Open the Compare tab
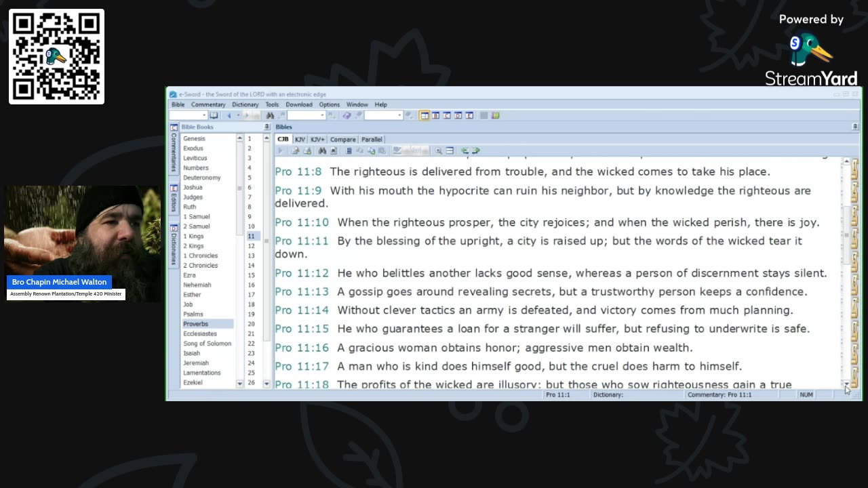The height and width of the screenshot is (488, 868). click(x=342, y=139)
